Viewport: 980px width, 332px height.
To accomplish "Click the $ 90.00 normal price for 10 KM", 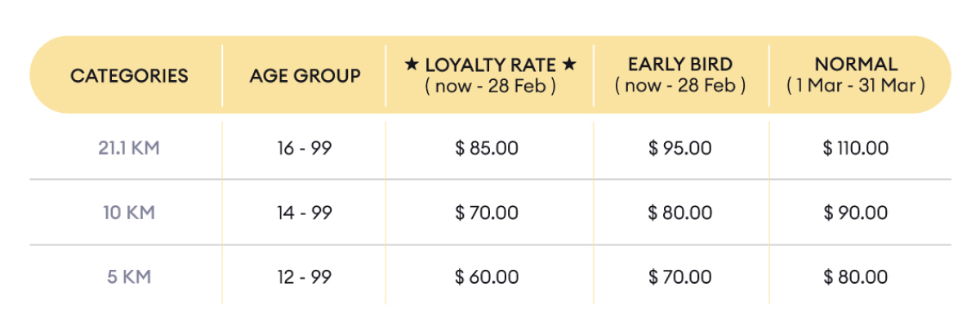I will [856, 213].
